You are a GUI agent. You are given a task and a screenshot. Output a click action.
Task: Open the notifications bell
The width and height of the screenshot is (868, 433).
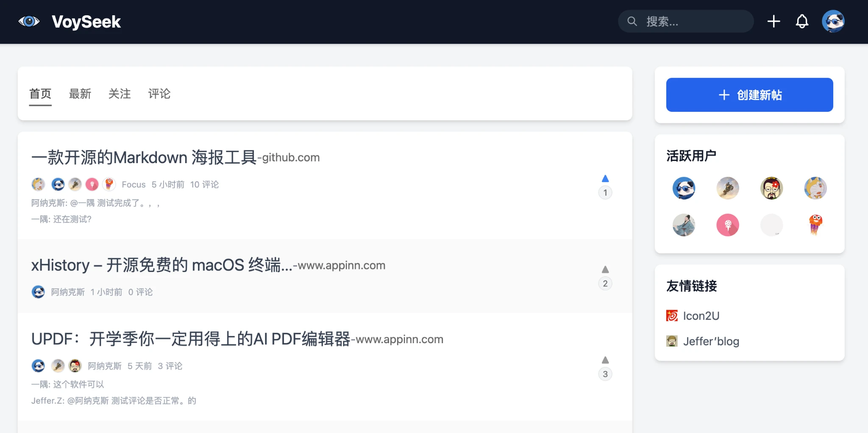(802, 21)
